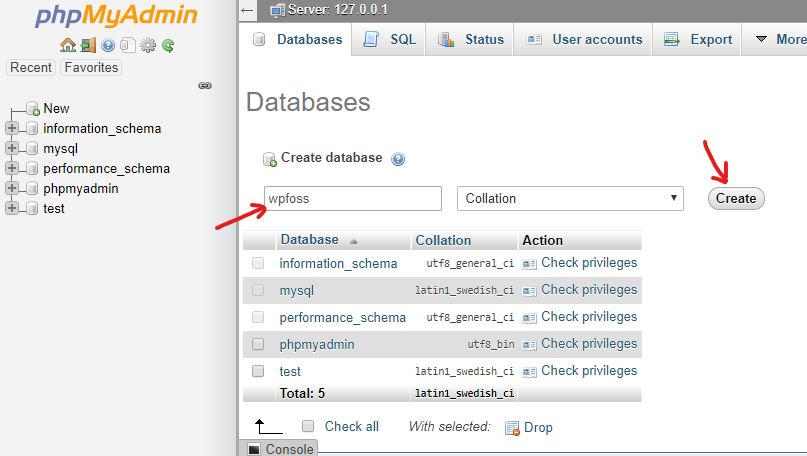Expand test in navigation tree
Image resolution: width=807 pixels, height=456 pixels.
click(x=12, y=208)
